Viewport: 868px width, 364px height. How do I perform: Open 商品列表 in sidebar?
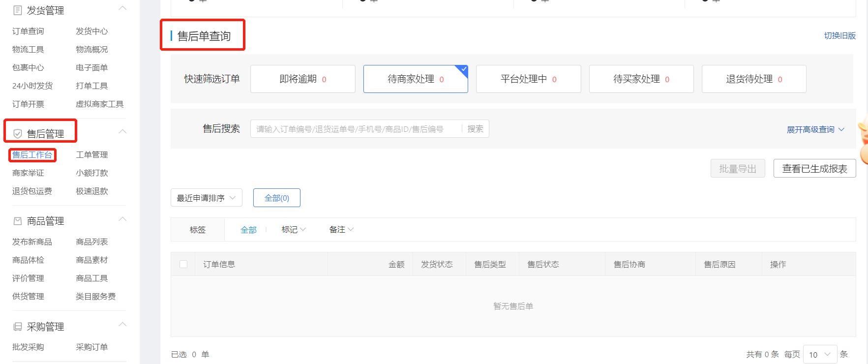(91, 242)
